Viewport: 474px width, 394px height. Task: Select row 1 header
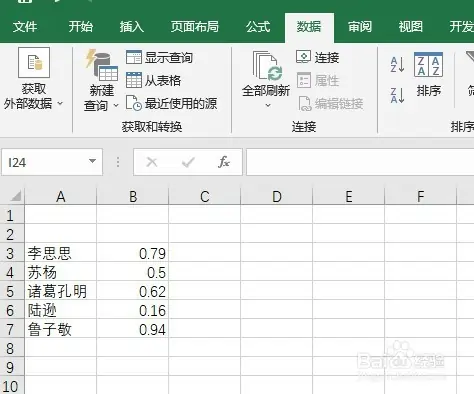coord(12,215)
